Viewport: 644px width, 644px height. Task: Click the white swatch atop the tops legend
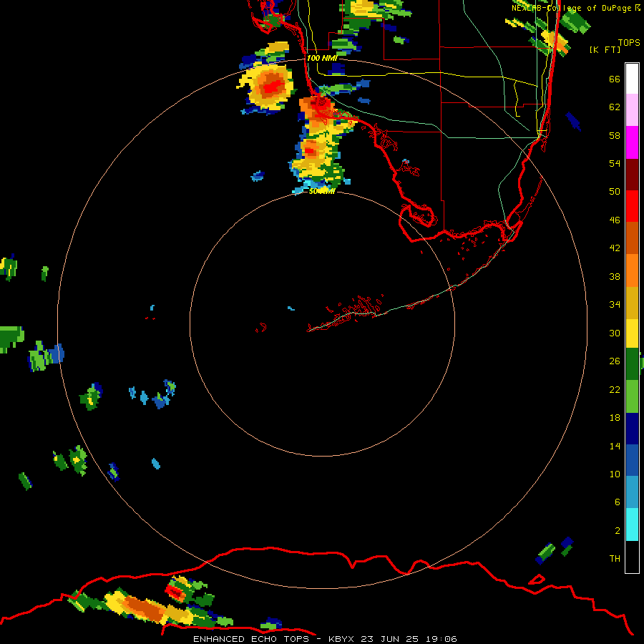click(632, 79)
